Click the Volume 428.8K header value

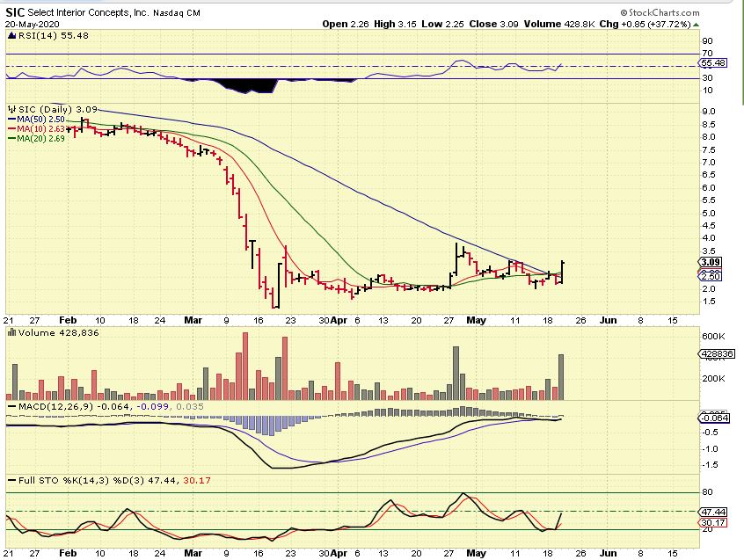click(x=559, y=25)
